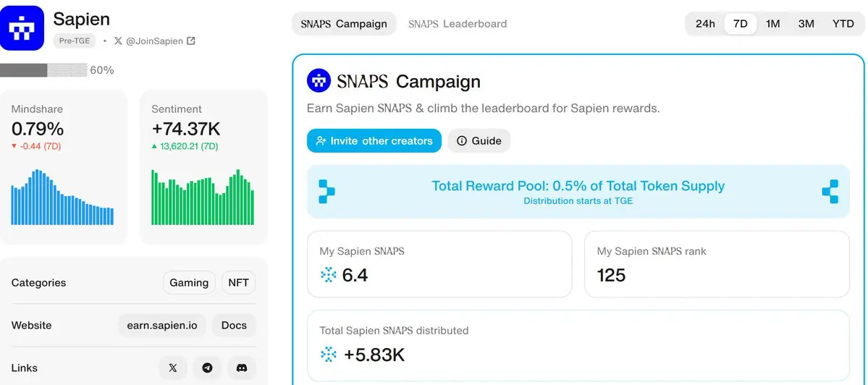
Task: Open the Discord link icon
Action: [x=241, y=368]
